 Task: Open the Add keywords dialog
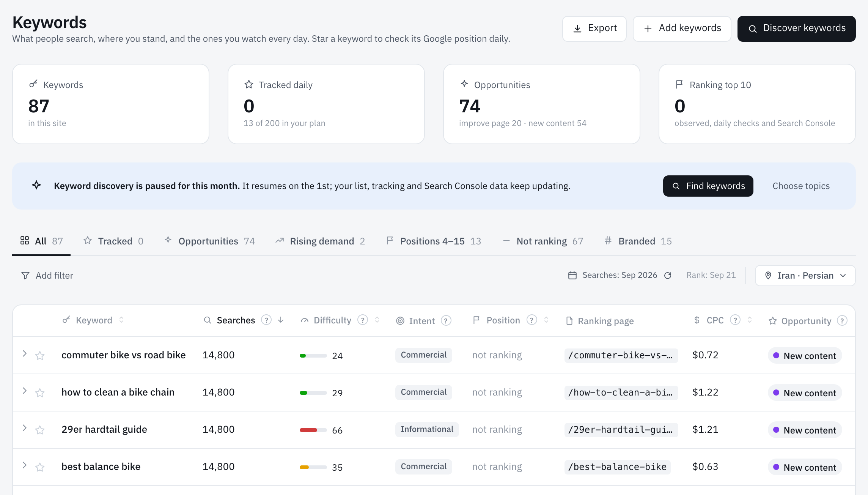pos(682,28)
